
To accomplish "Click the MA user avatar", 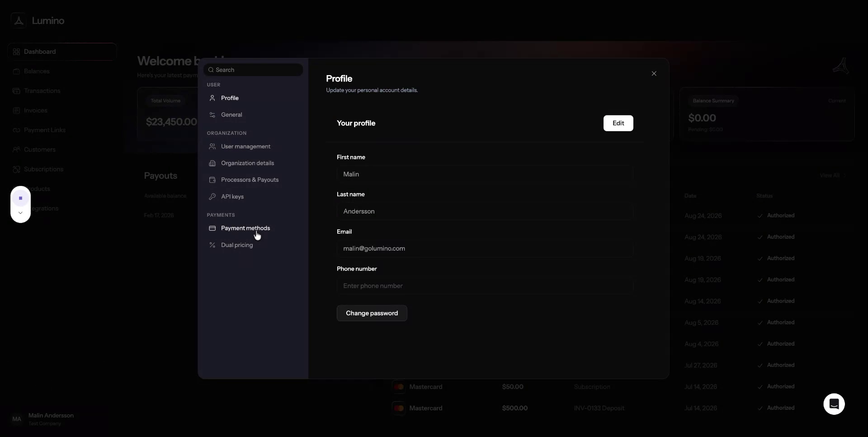I will point(17,419).
